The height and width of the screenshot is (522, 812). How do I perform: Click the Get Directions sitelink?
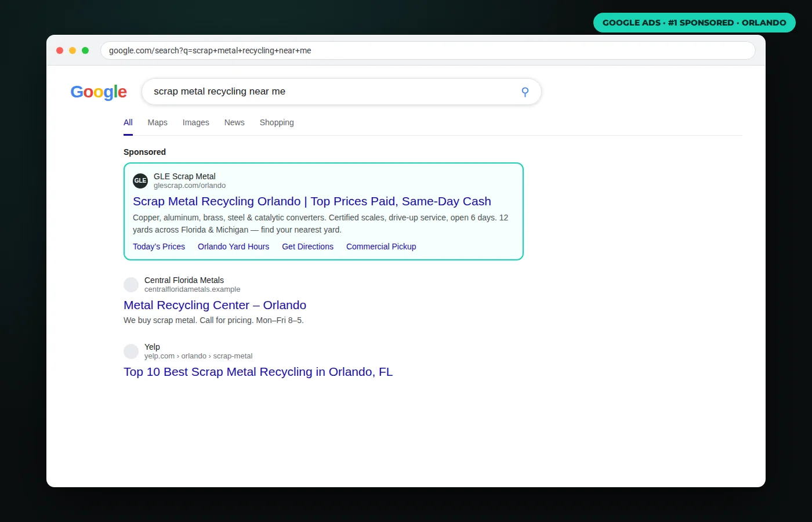pyautogui.click(x=308, y=246)
